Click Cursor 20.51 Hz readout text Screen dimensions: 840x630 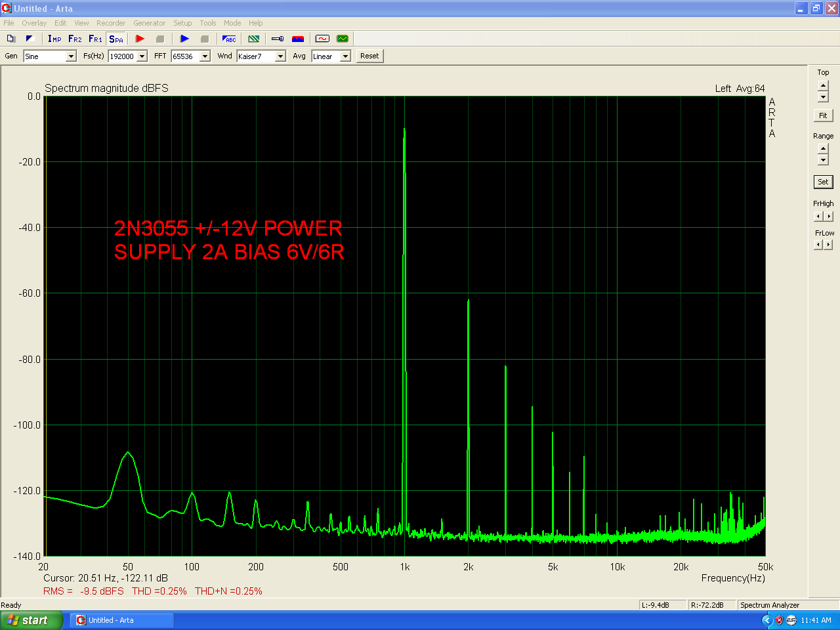point(106,578)
